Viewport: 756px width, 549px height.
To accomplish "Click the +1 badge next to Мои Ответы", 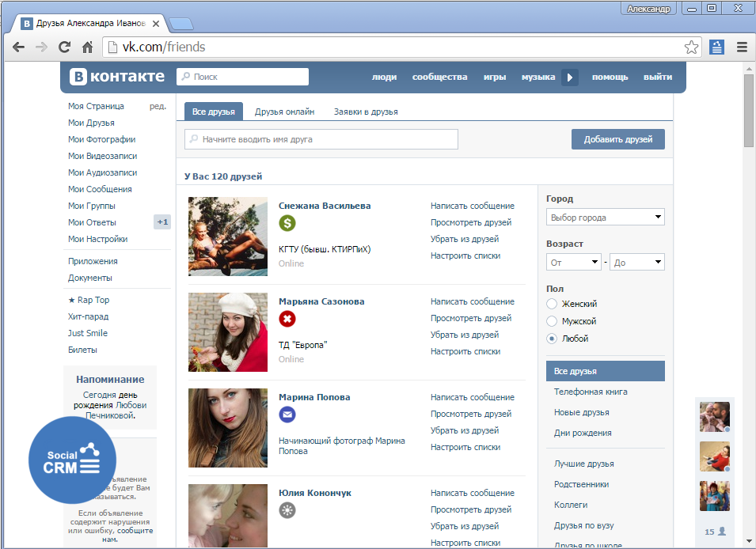I will coord(162,222).
